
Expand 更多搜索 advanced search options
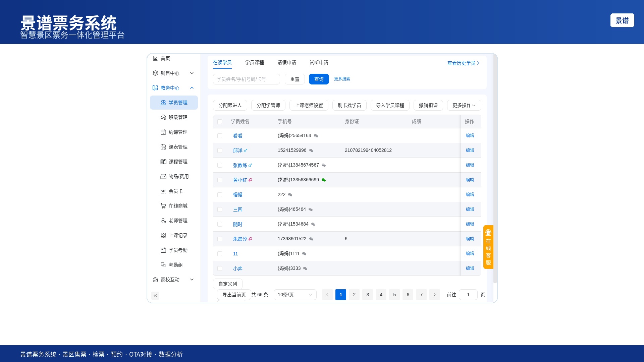pos(342,79)
